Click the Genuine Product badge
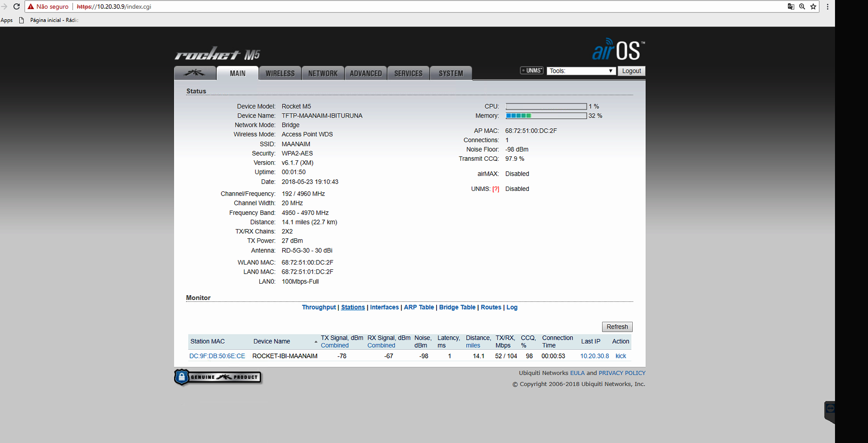Screen dimensions: 868x443 tap(218, 377)
